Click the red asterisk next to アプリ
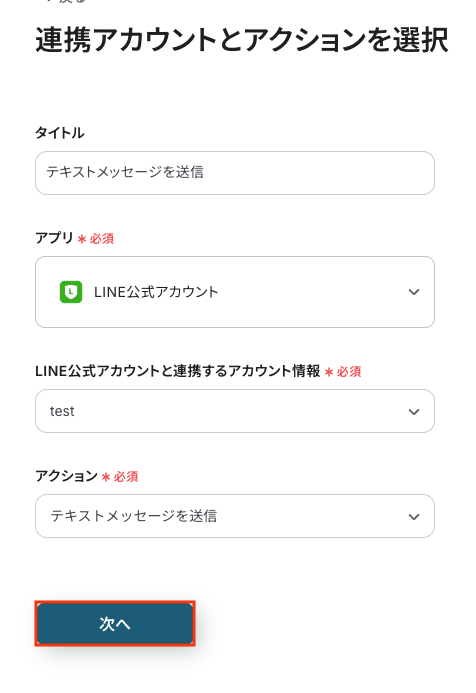476x693 pixels. coord(82,239)
